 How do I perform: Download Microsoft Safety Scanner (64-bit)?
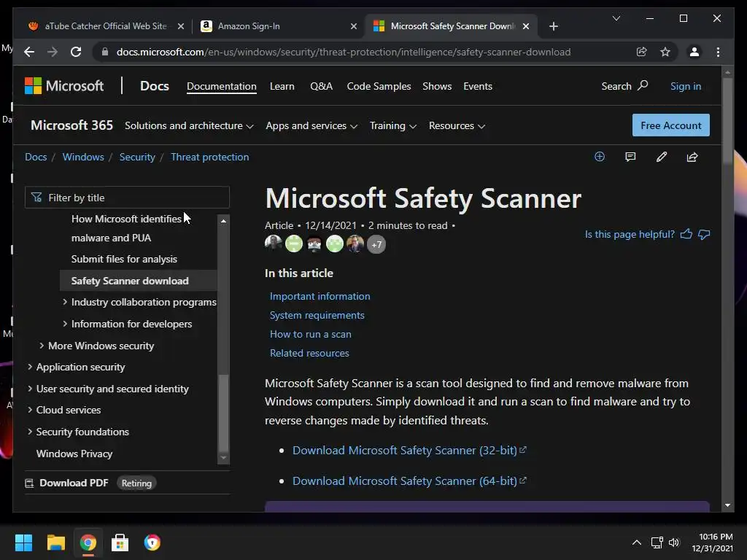409,481
